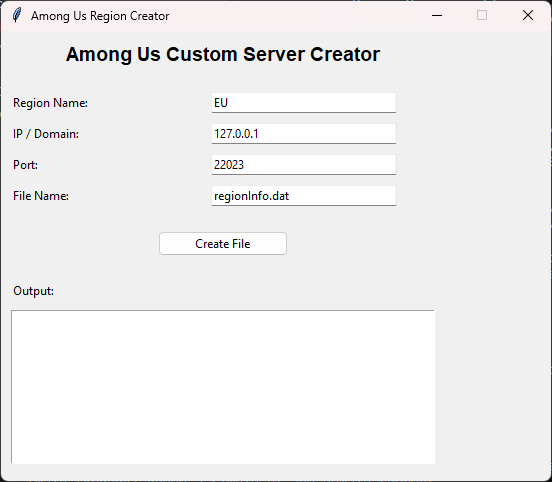Edit the File Name field regionInfo.dat
This screenshot has width=552, height=482.
tap(304, 196)
